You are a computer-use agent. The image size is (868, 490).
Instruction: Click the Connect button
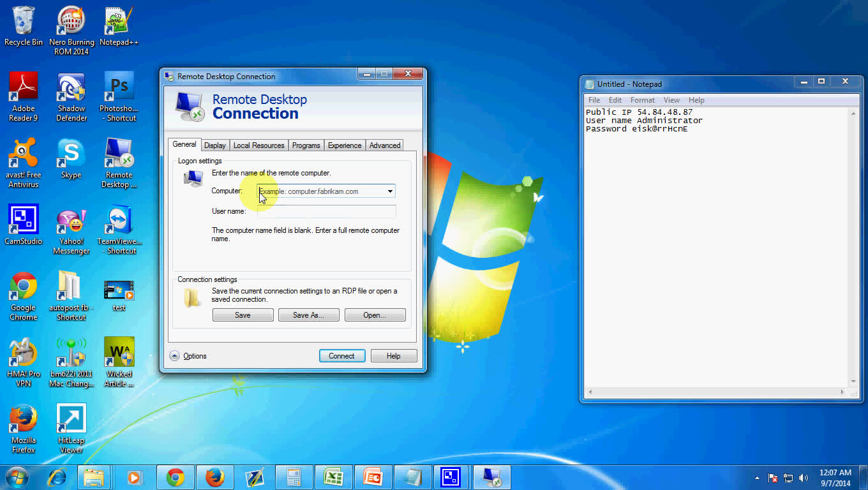pos(341,356)
